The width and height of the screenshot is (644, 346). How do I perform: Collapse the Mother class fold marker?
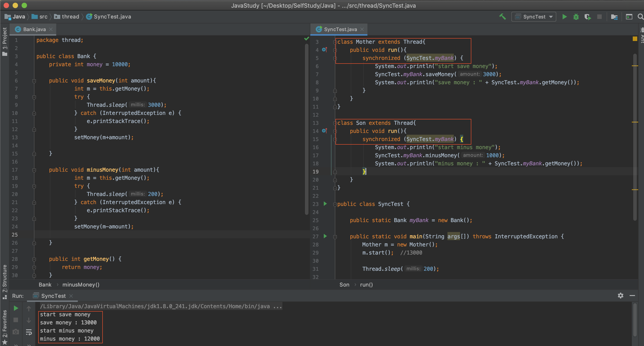pyautogui.click(x=335, y=42)
